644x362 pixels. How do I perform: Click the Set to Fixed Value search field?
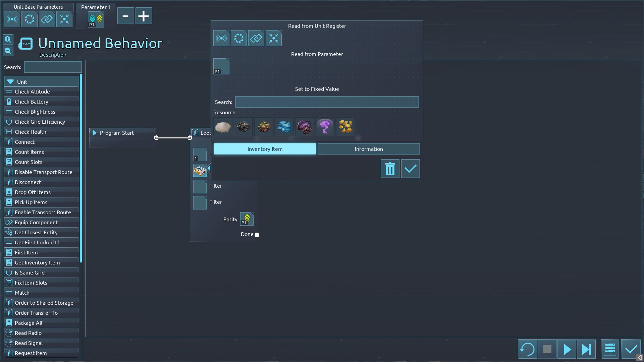(x=326, y=102)
